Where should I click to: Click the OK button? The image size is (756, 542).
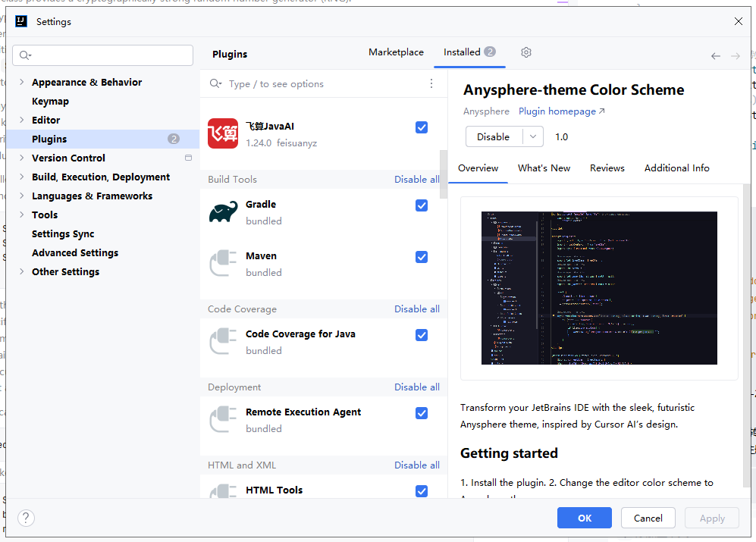point(585,518)
